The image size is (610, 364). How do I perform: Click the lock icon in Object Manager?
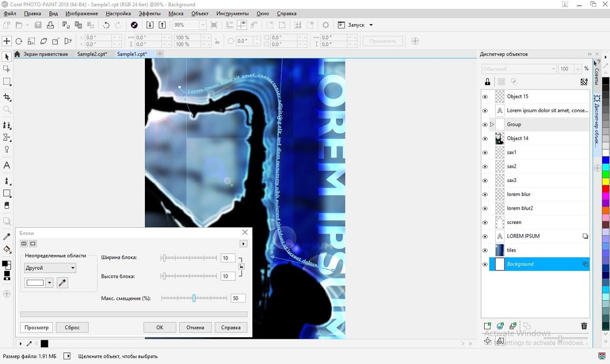coord(487,81)
